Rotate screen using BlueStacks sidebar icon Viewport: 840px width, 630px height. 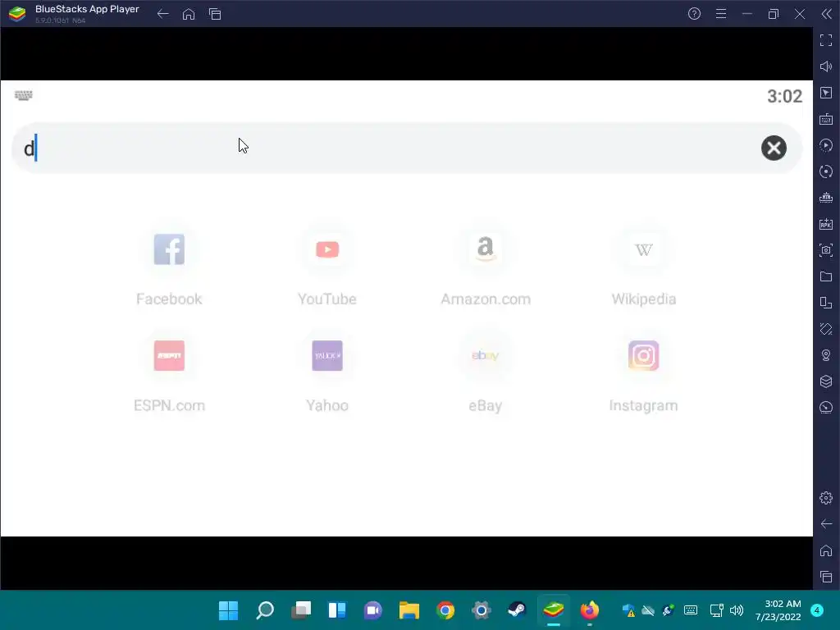pyautogui.click(x=826, y=303)
